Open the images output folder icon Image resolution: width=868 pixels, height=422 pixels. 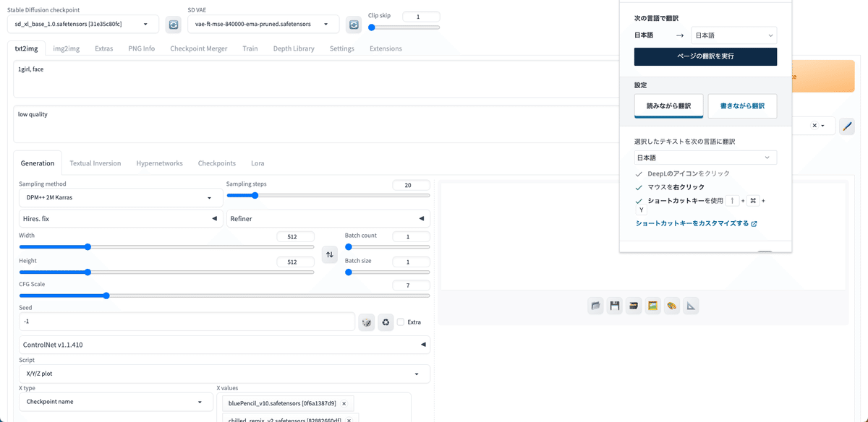pos(596,306)
